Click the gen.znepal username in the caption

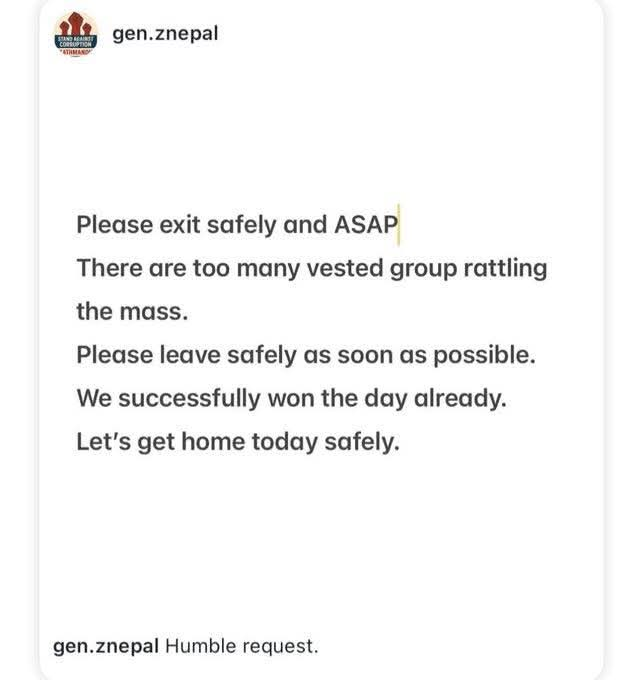click(x=106, y=646)
